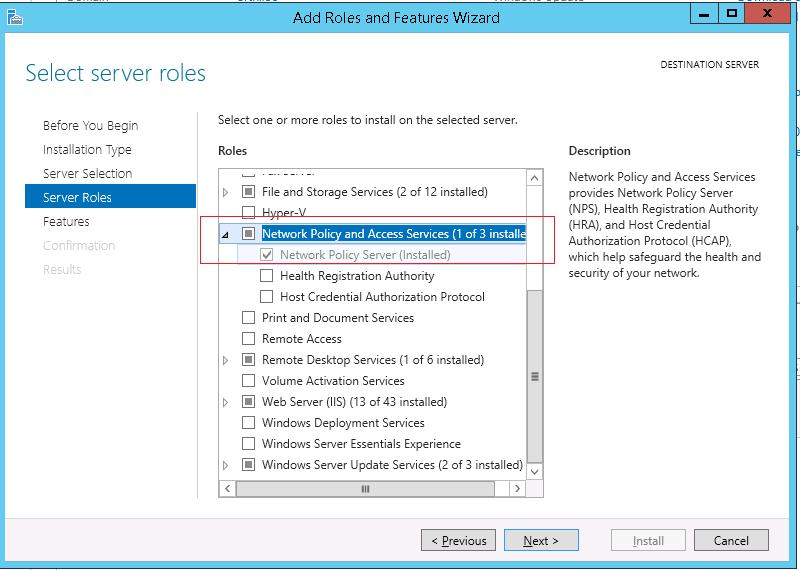Open Installation Type step in sidebar
The image size is (800, 570).
click(x=87, y=150)
